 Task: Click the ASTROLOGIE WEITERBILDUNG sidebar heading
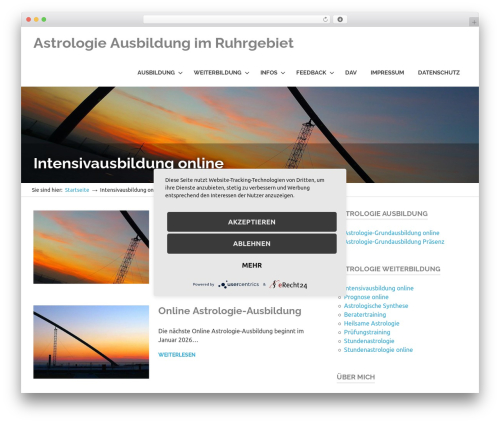393,269
